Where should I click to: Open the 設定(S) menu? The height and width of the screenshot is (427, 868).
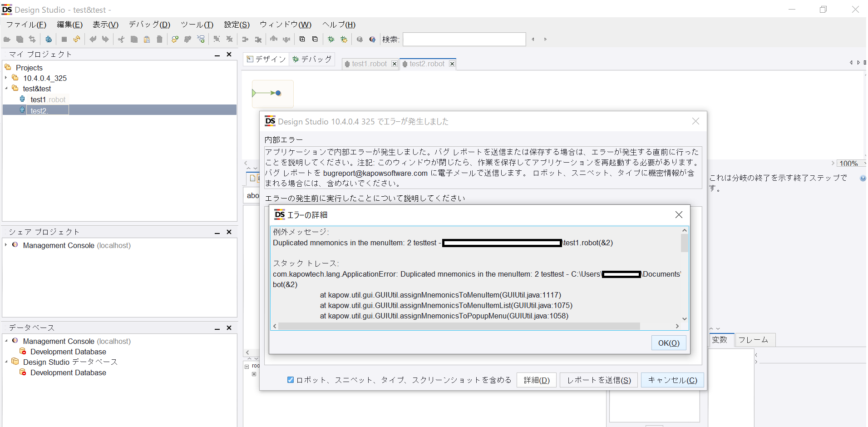pos(237,25)
